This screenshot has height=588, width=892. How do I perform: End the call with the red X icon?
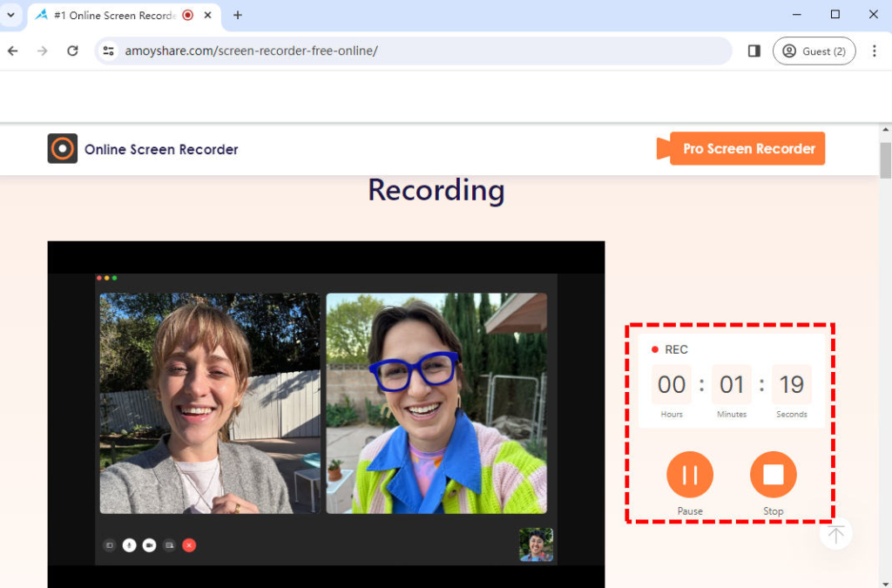click(x=189, y=545)
